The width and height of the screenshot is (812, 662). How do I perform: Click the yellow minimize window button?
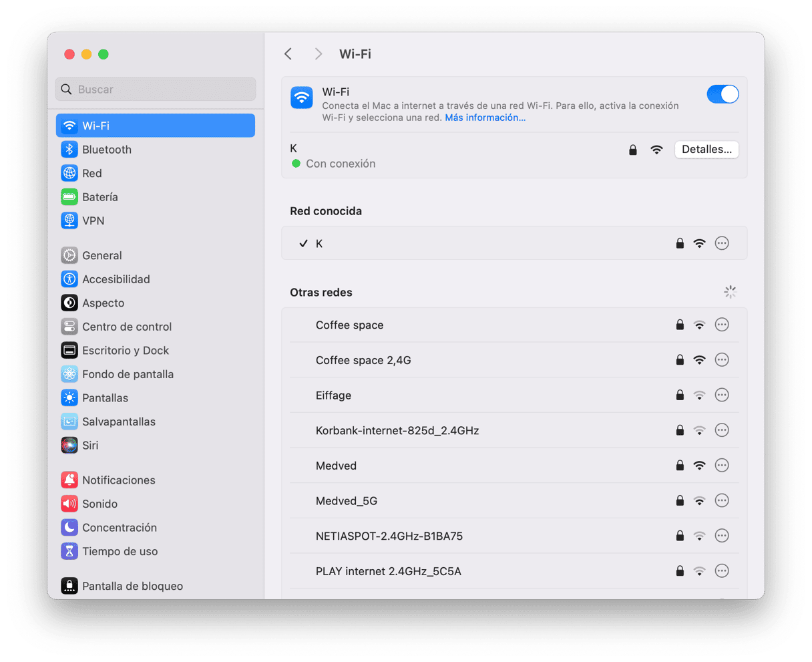pyautogui.click(x=86, y=54)
